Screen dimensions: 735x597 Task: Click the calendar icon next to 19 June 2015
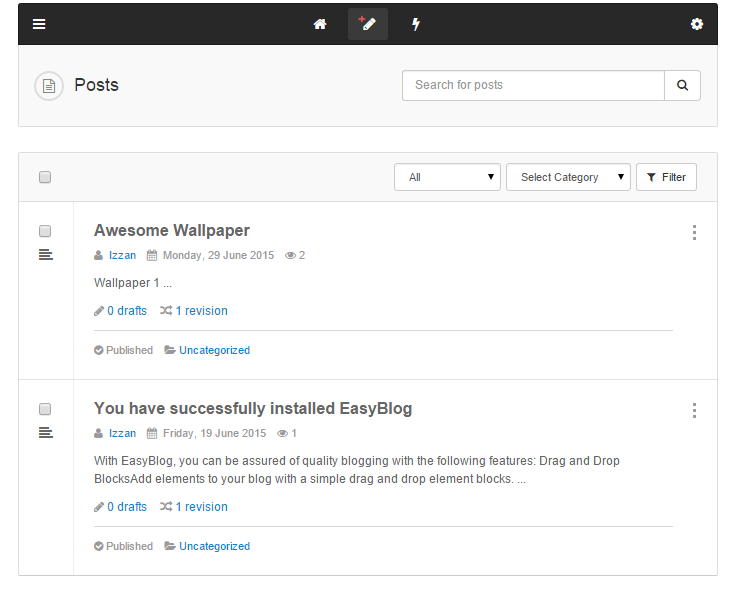pos(152,433)
